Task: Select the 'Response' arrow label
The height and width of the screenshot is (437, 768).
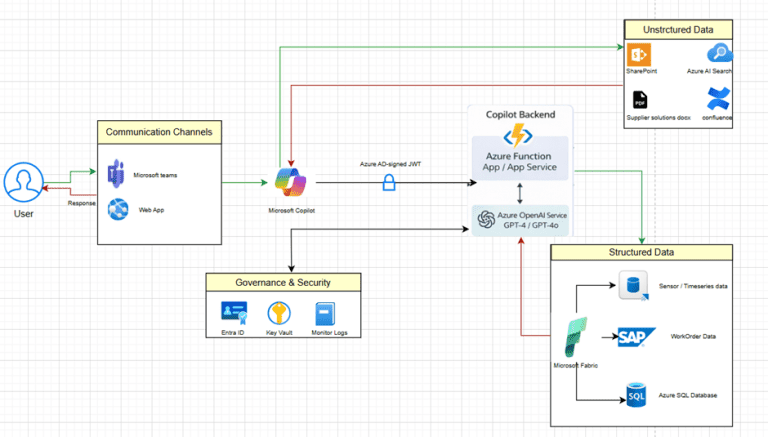Action: point(81,203)
